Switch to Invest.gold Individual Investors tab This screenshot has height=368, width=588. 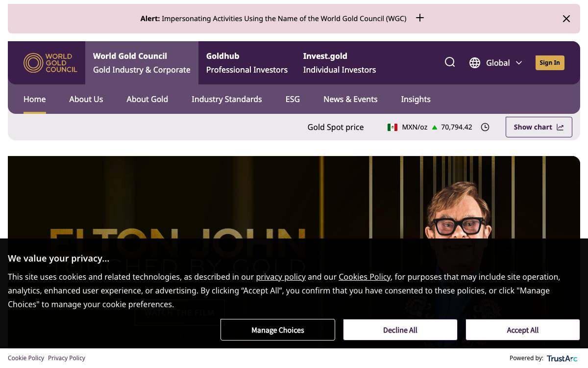pos(340,63)
